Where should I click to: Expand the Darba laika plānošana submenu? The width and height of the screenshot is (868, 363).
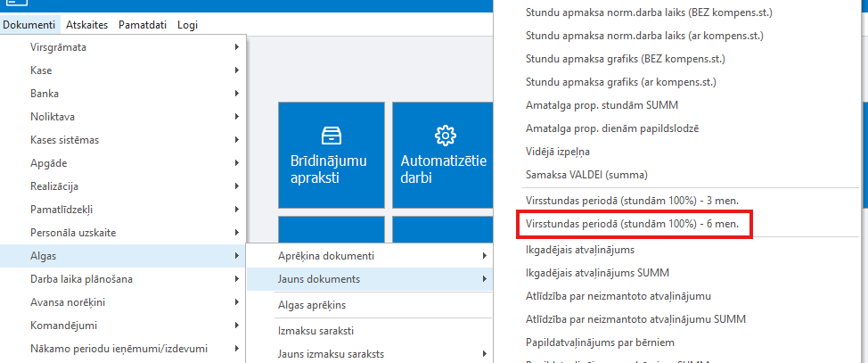(123, 279)
